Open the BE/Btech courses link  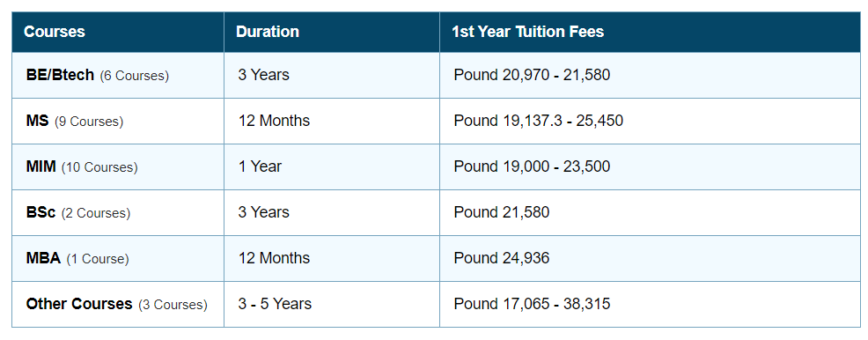[x=60, y=75]
